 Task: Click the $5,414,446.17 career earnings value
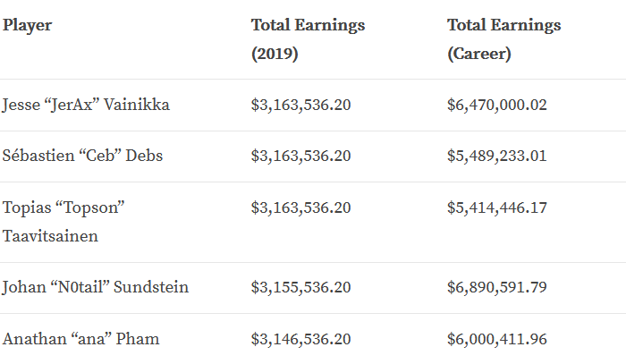(x=496, y=207)
